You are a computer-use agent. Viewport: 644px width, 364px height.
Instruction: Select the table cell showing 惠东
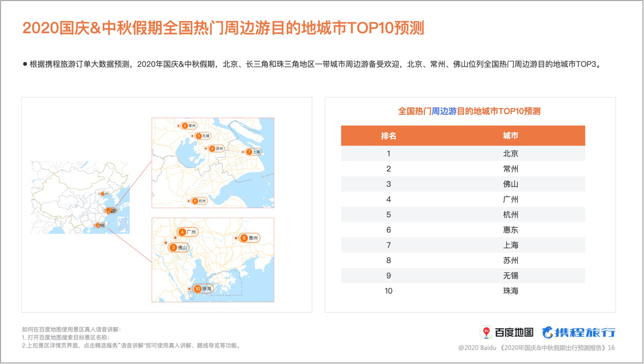pos(510,230)
